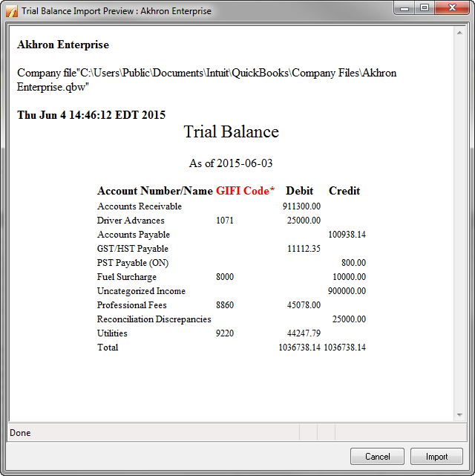
Task: Select the 'GST/HST Payable' account name
Action: (133, 249)
